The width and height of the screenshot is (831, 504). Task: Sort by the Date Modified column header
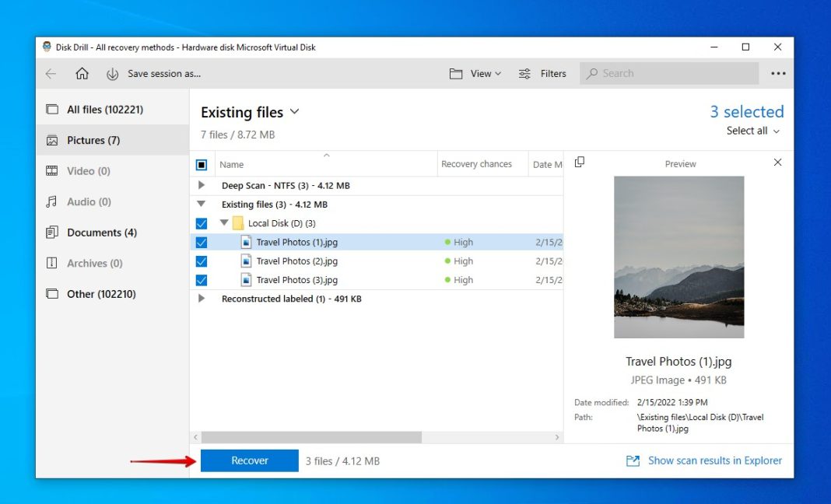(x=548, y=164)
